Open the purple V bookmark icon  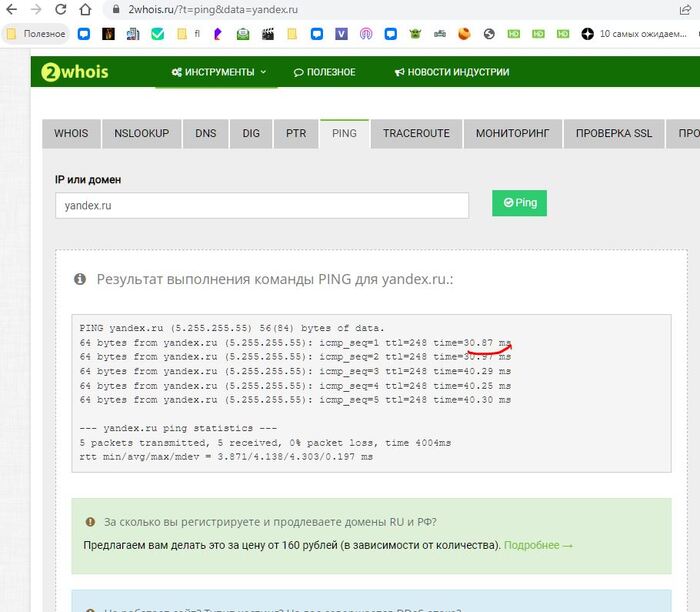pyautogui.click(x=342, y=34)
